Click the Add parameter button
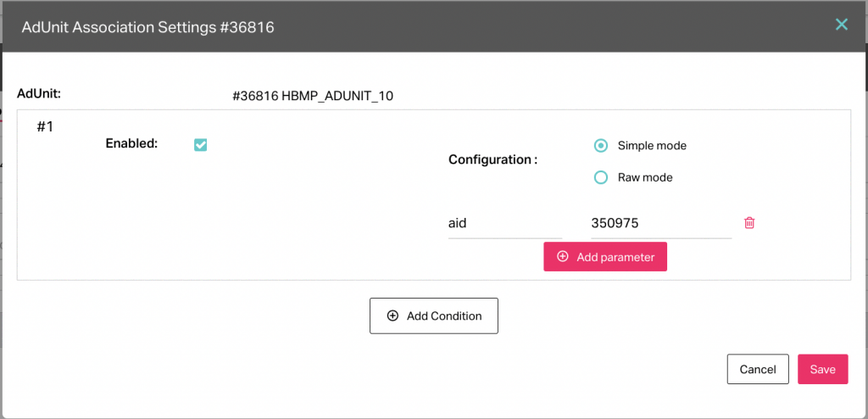The height and width of the screenshot is (419, 868). 605,257
